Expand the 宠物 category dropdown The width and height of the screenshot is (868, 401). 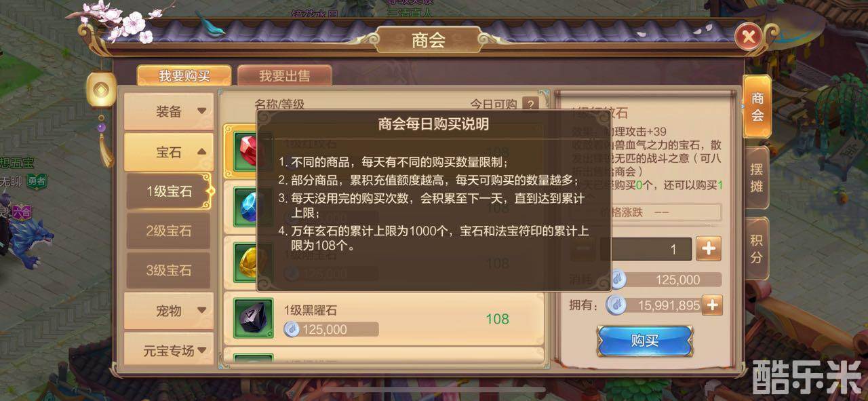(168, 311)
